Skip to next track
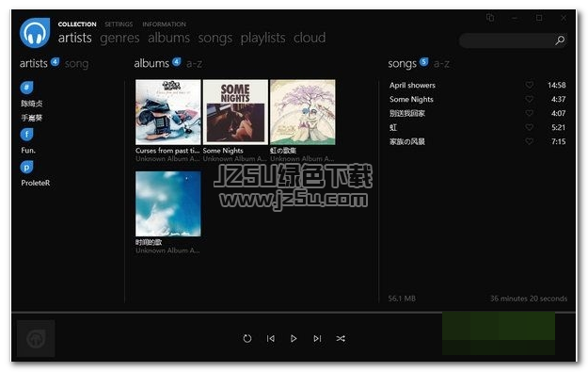The height and width of the screenshot is (372, 588). point(317,339)
